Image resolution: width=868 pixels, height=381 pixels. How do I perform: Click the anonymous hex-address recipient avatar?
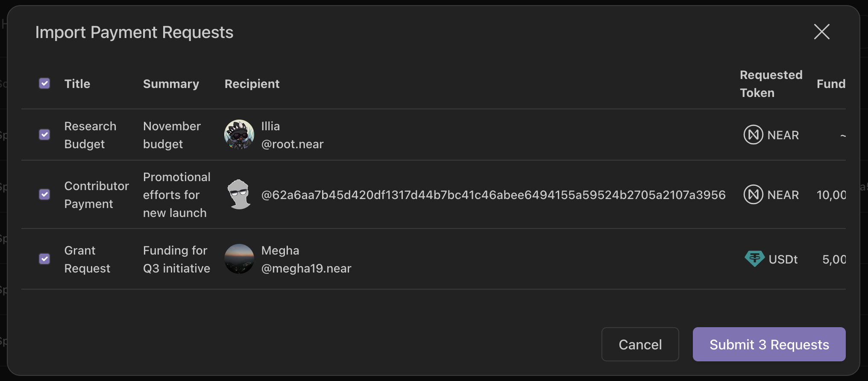(x=239, y=194)
